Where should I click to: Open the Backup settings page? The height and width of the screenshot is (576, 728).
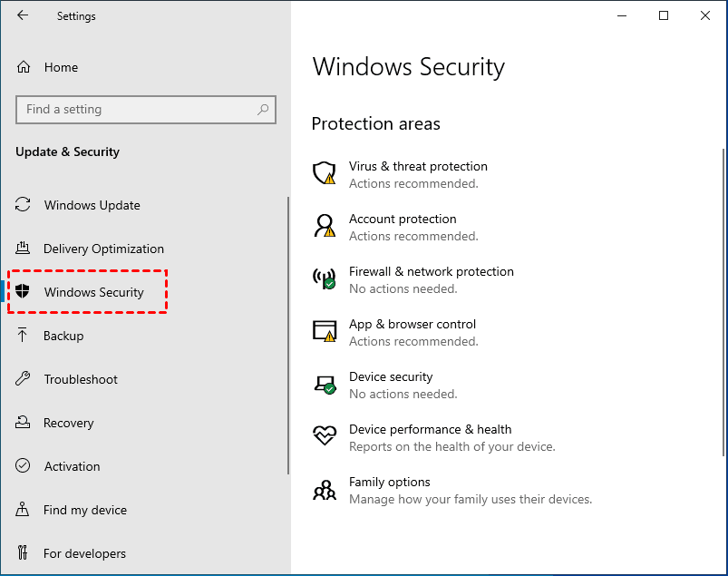(63, 336)
